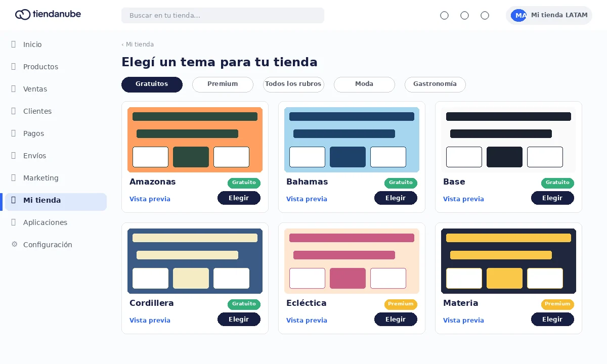Select the Gratuitos filter
This screenshot has width=607, height=364.
pos(152,84)
